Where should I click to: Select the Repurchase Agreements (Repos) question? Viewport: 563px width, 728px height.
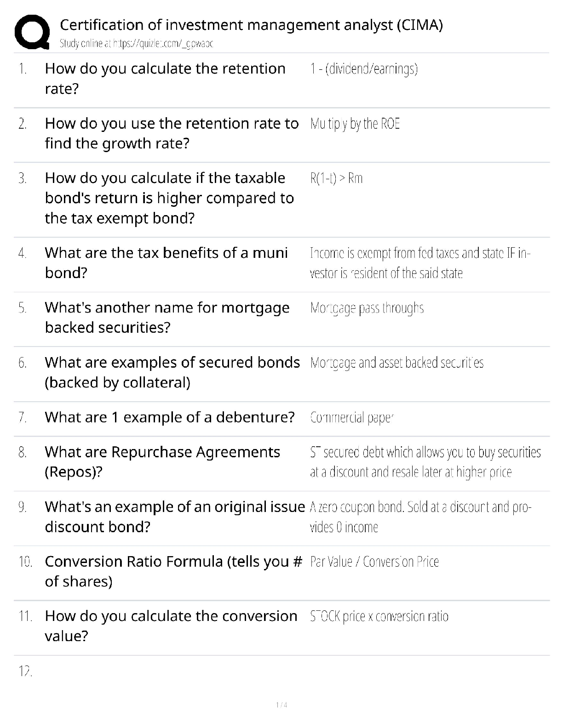point(162,462)
